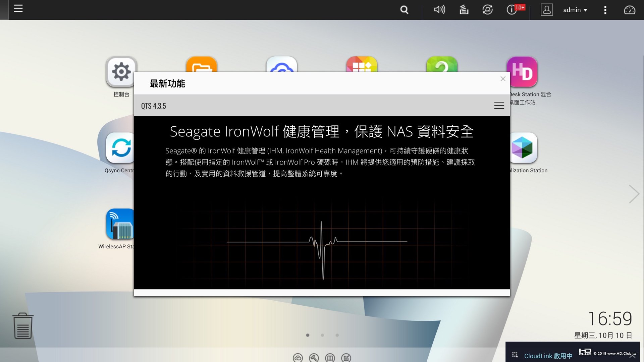This screenshot has width=644, height=362.
Task: Click the first bottom bar circular icon
Action: (298, 358)
